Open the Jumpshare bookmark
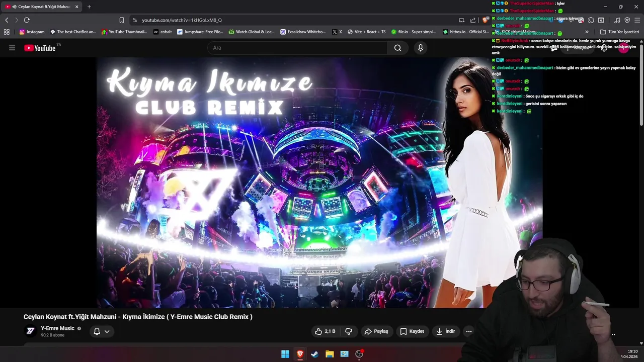The width and height of the screenshot is (644, 362). 200,32
